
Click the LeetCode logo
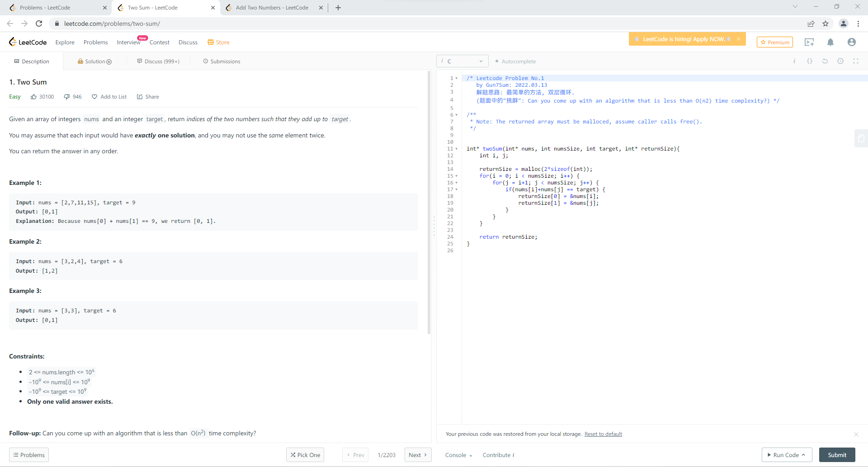pos(28,42)
